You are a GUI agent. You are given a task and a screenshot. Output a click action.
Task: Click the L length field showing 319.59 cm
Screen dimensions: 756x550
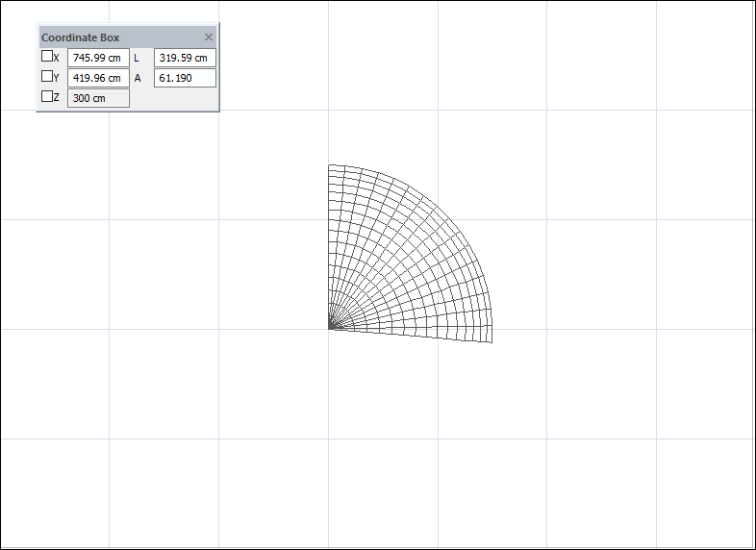tap(185, 58)
